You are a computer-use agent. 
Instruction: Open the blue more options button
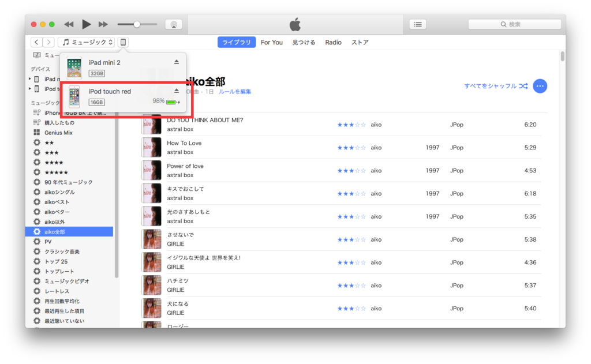click(x=540, y=86)
